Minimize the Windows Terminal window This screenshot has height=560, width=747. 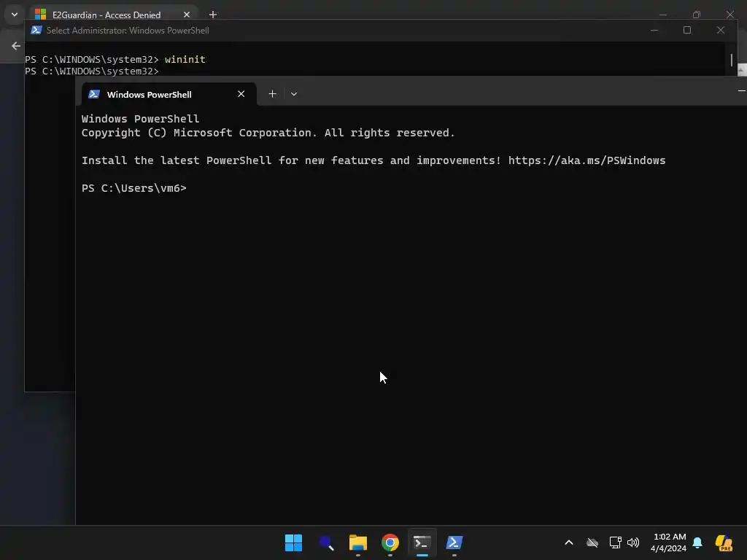pyautogui.click(x=741, y=90)
